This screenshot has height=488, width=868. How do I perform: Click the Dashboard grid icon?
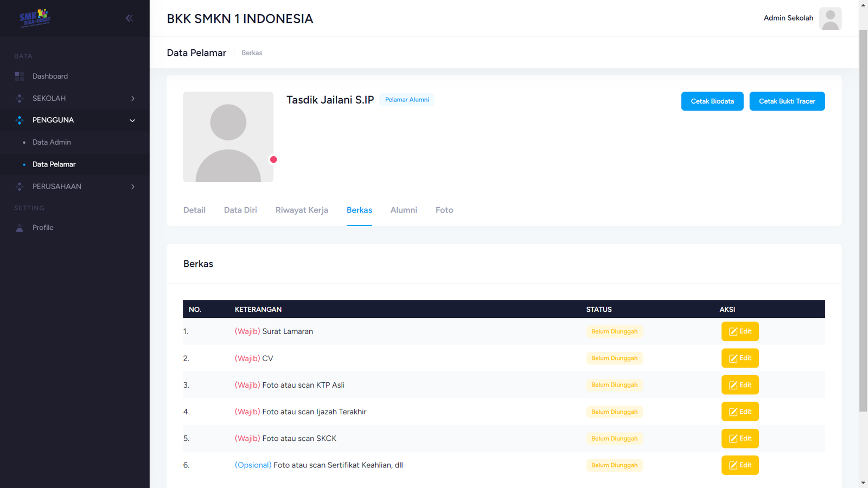pyautogui.click(x=20, y=76)
